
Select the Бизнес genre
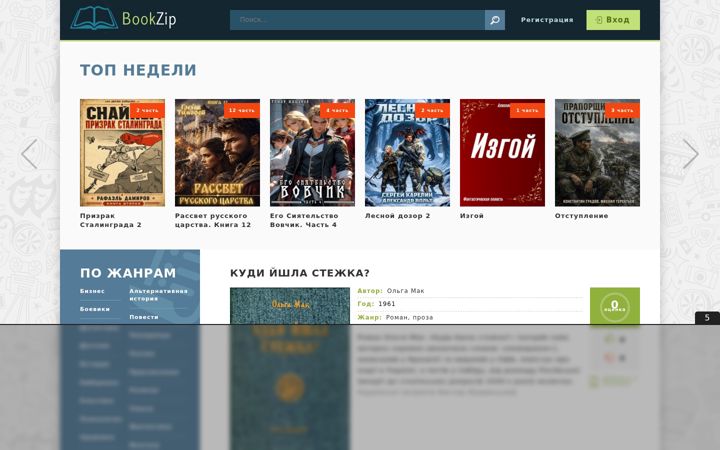pos(92,291)
